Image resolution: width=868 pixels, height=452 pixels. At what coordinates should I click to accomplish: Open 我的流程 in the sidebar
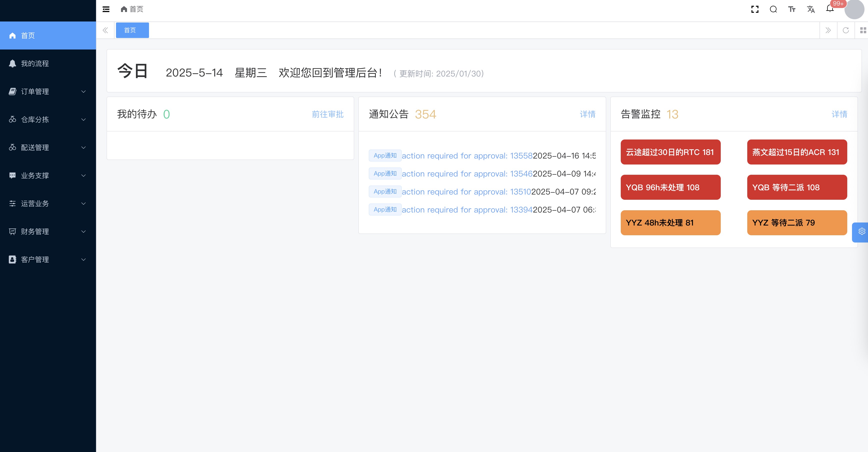(x=35, y=63)
